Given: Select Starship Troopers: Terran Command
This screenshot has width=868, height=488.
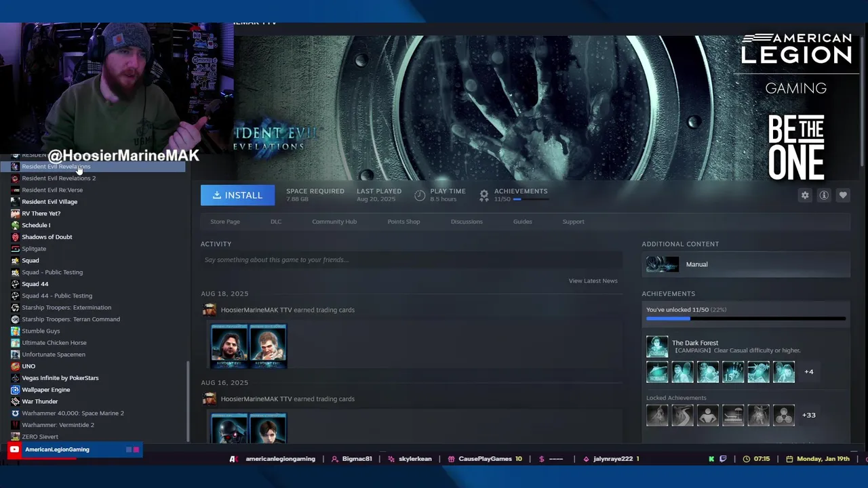Looking at the screenshot, I should tap(71, 319).
